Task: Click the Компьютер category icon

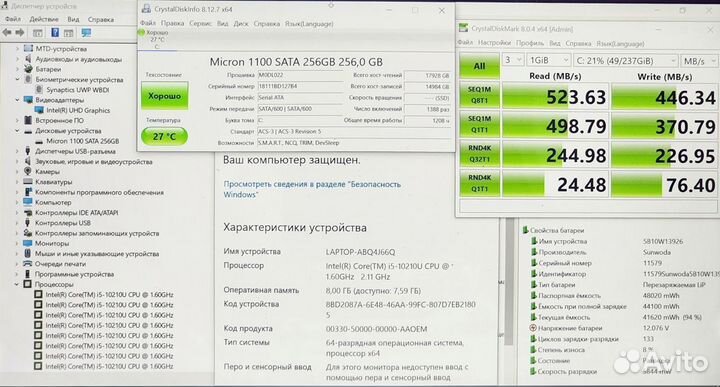Action: tap(28, 202)
